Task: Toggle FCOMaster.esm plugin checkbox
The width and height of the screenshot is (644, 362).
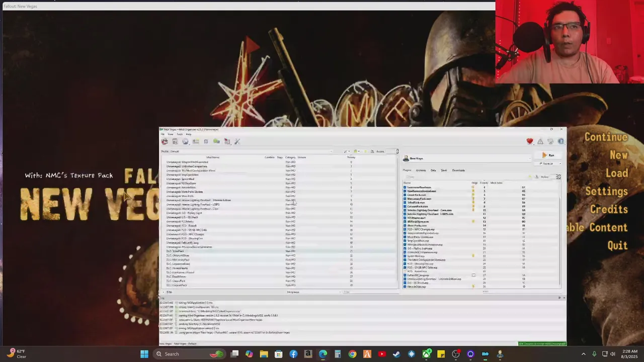Action: (x=405, y=218)
